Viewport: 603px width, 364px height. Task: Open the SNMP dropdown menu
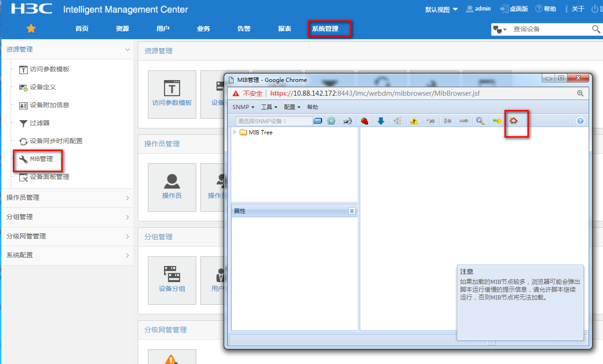click(x=243, y=107)
